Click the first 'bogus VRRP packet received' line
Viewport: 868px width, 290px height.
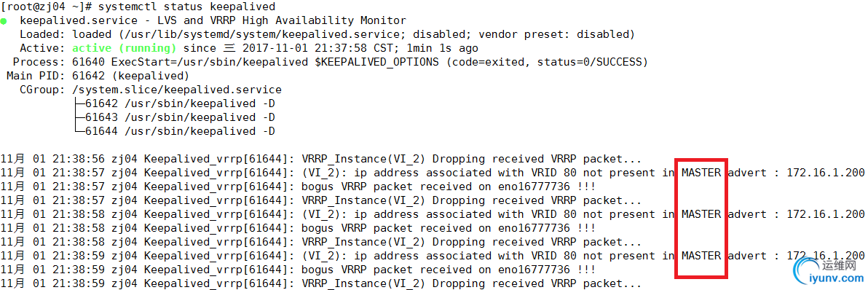coord(299,187)
